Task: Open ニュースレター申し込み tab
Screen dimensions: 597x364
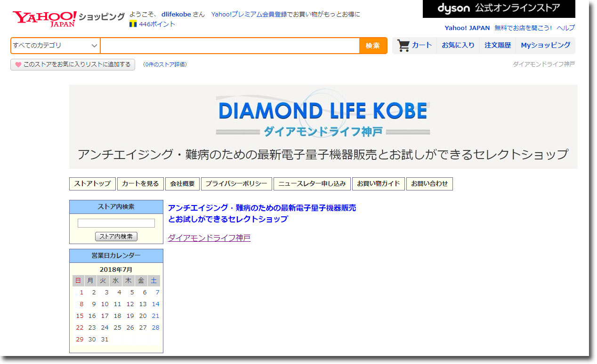Action: coord(312,184)
